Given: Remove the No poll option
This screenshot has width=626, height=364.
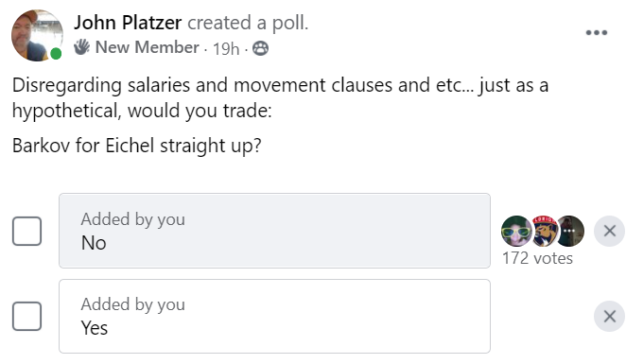Looking at the screenshot, I should tap(609, 231).
